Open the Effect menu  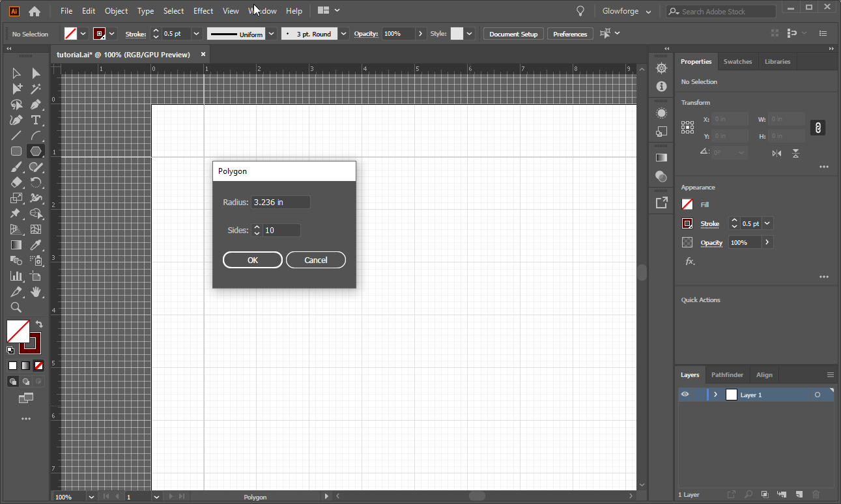[x=203, y=11]
